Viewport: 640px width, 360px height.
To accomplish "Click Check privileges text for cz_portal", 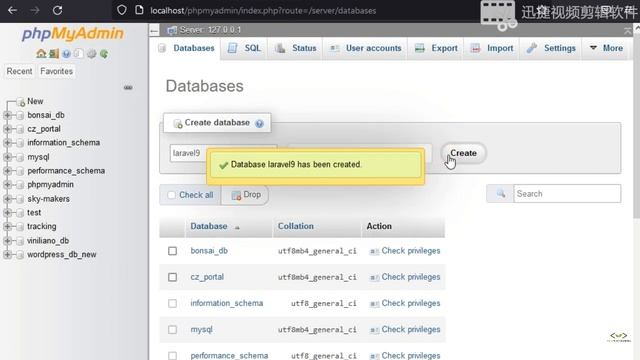I will [x=411, y=277].
